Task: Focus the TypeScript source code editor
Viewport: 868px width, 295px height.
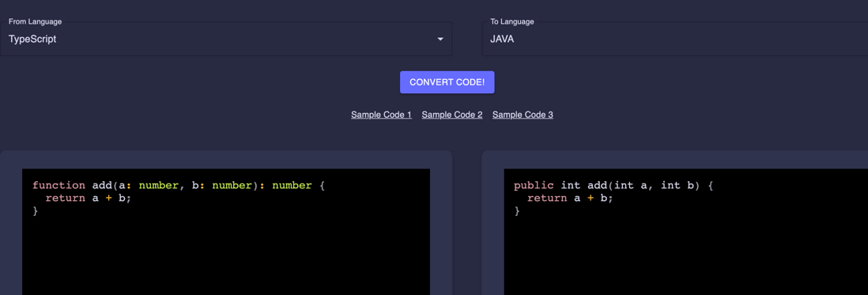Action: point(226,232)
